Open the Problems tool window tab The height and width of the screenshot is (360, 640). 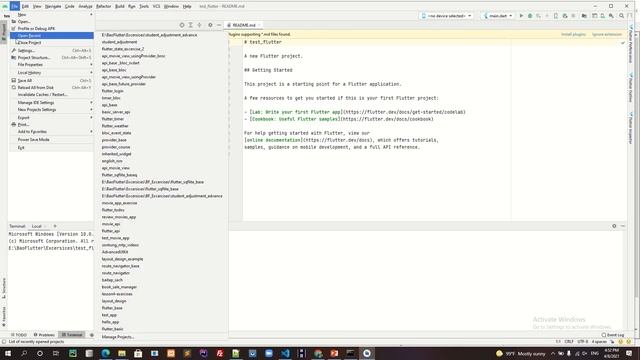[44, 335]
